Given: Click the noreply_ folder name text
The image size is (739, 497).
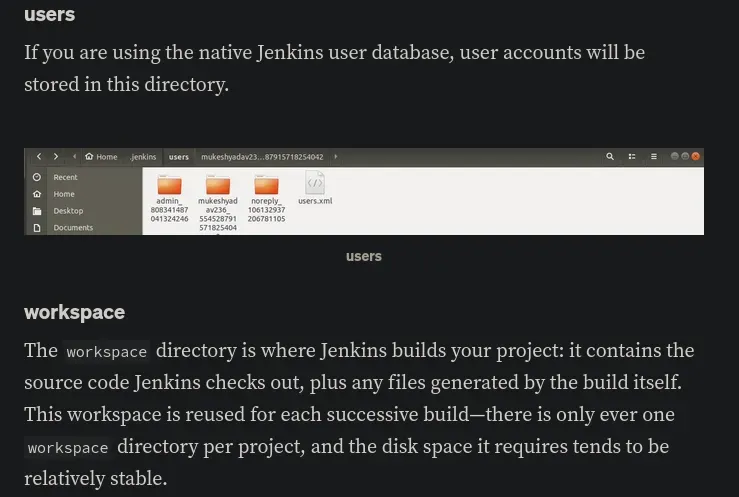Looking at the screenshot, I should coord(266,210).
